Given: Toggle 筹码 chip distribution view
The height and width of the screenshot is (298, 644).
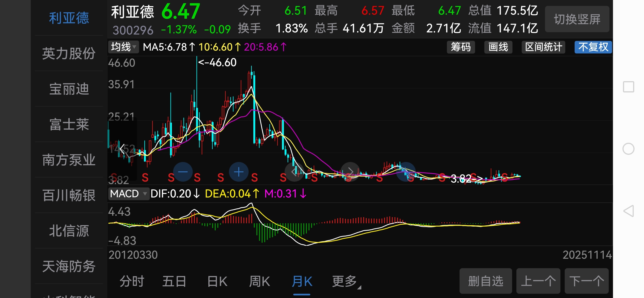Looking at the screenshot, I should 461,47.
